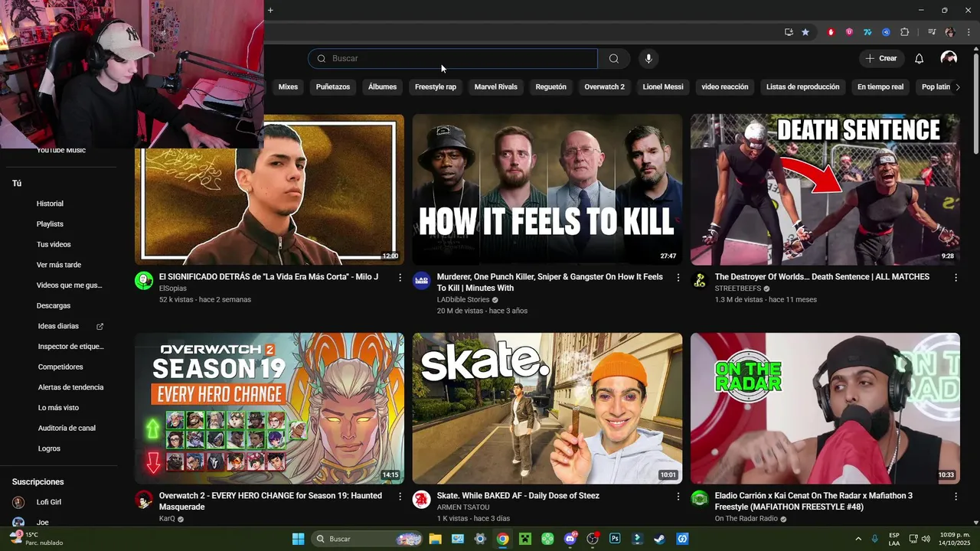Select the Puñetazos filter chip
The height and width of the screenshot is (551, 980).
pyautogui.click(x=333, y=87)
